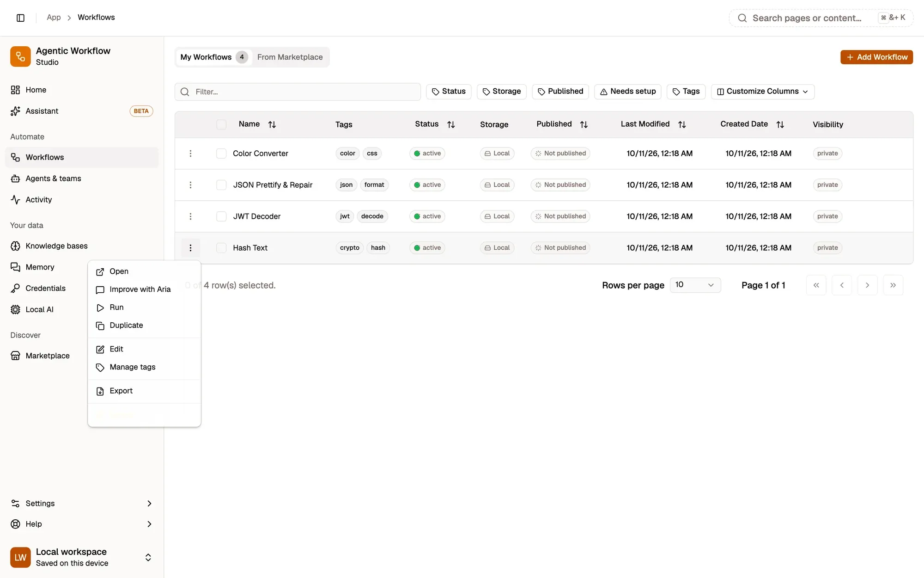Image resolution: width=924 pixels, height=578 pixels.
Task: Select Duplicate in the context menu
Action: point(144,326)
